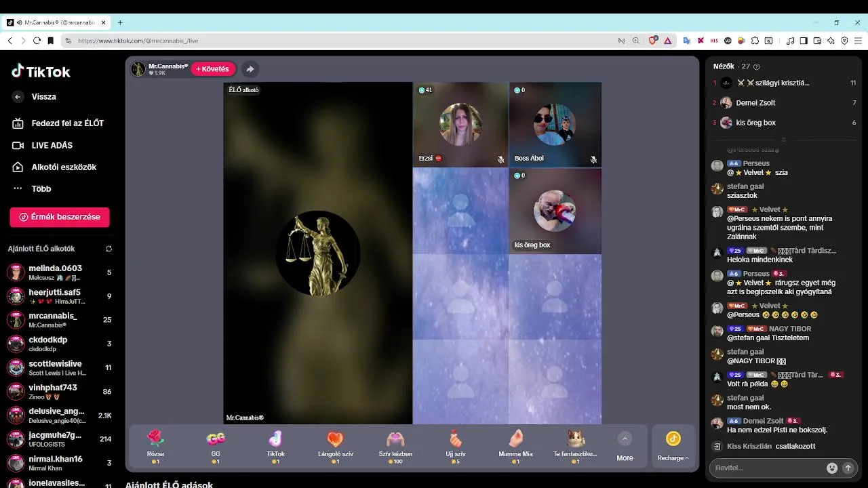868x488 pixels.
Task: Open Brave Wallet icon
Action: (817, 41)
